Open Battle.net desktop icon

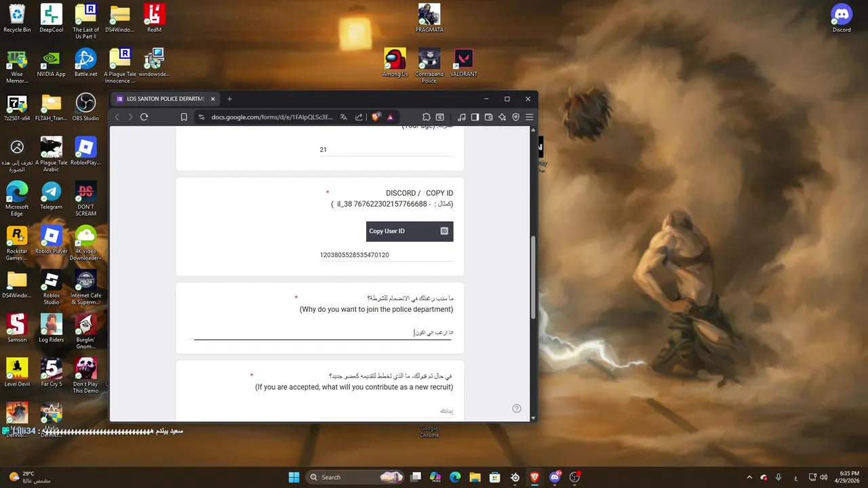[86, 62]
